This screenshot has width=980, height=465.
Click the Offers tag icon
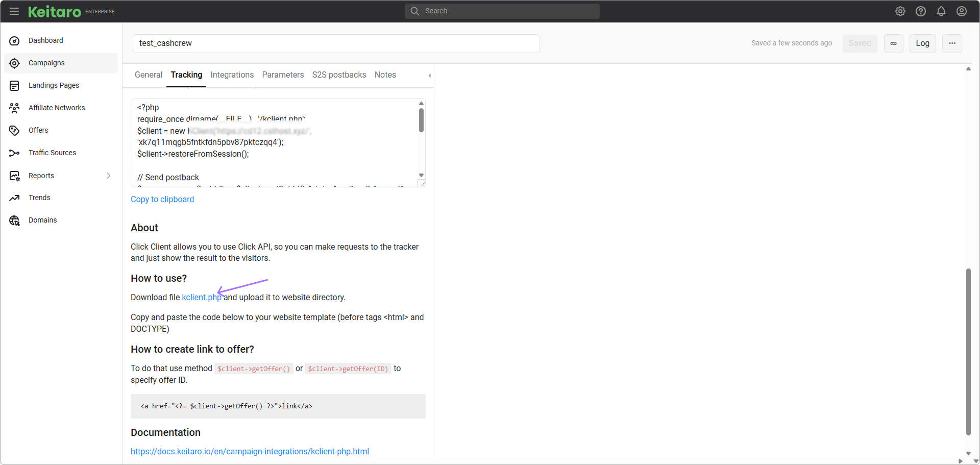[14, 131]
